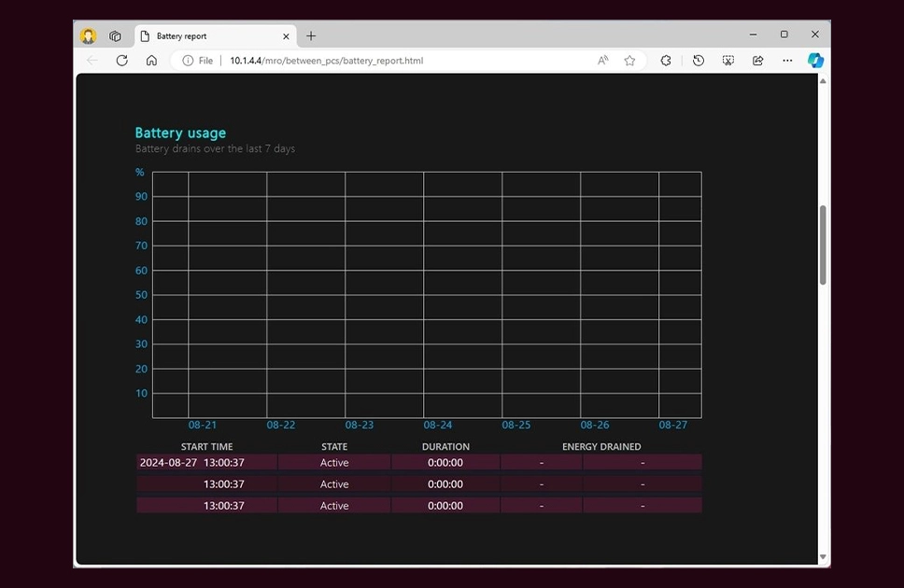The height and width of the screenshot is (588, 904).
Task: Close the Battery report tab
Action: coord(286,36)
